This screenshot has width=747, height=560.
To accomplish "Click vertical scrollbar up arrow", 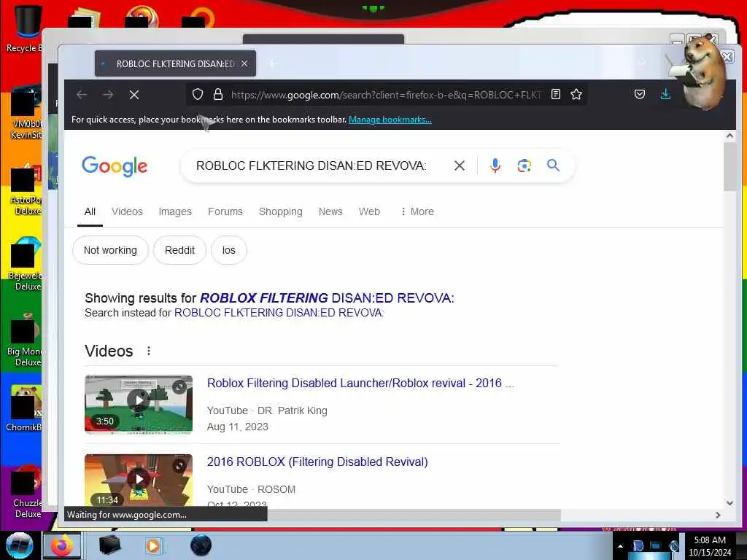I will (x=729, y=136).
